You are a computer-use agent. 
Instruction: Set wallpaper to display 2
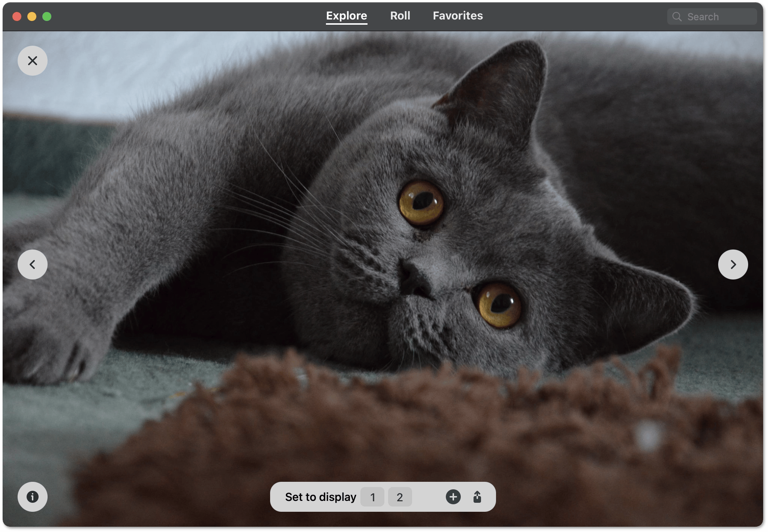[400, 497]
